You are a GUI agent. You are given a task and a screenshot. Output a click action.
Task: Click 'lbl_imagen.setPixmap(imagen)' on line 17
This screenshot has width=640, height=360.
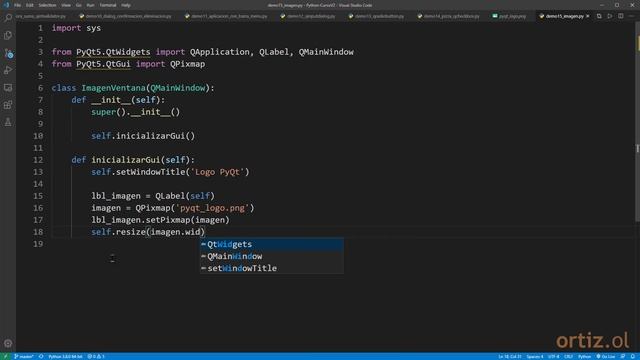click(x=160, y=220)
